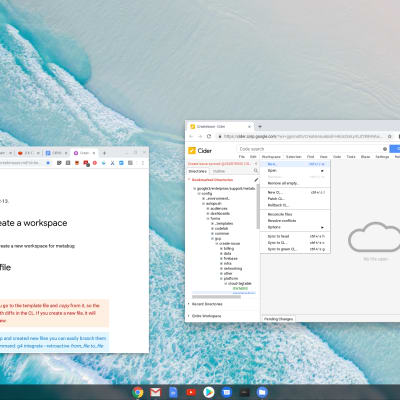Choose Reconcile files menu entry
This screenshot has width=400, height=400.
pos(295,214)
